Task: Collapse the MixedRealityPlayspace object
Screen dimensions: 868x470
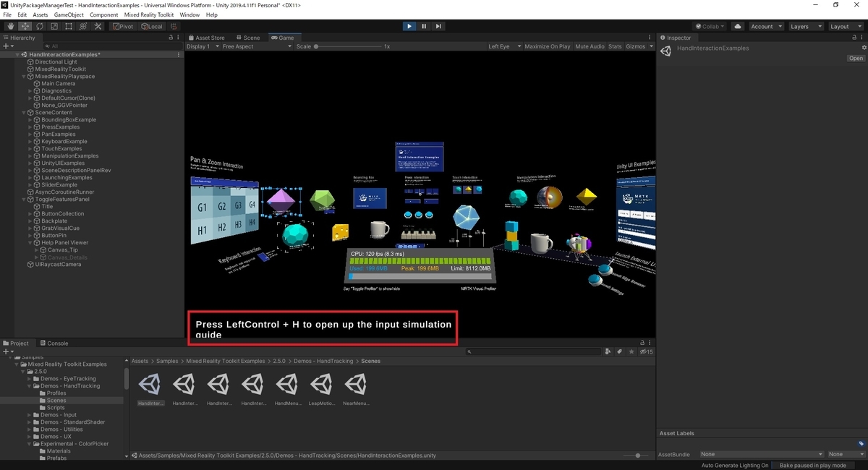Action: pyautogui.click(x=25, y=77)
